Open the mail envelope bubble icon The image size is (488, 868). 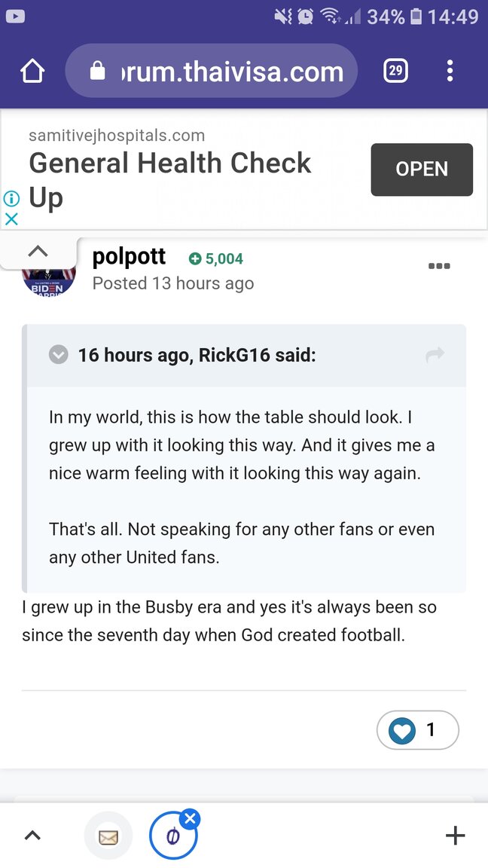point(108,836)
